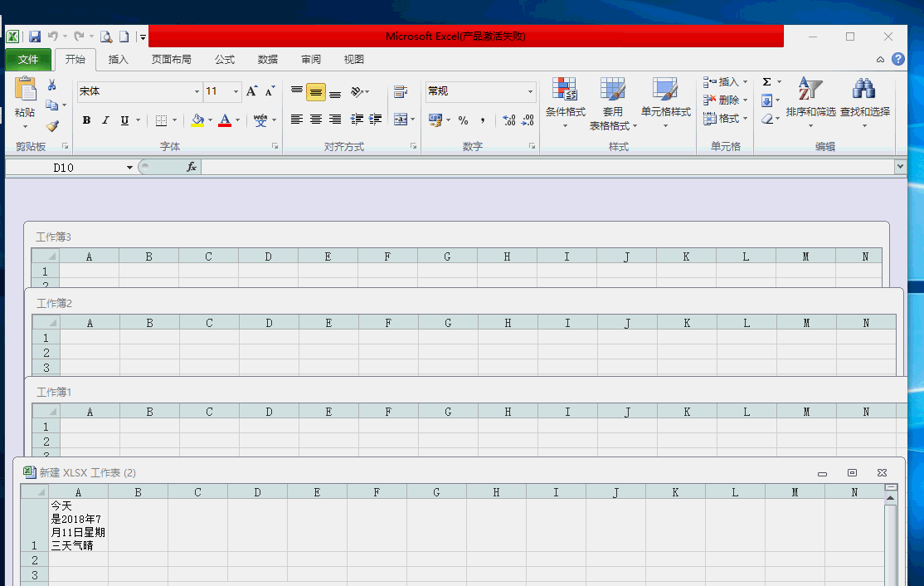The width and height of the screenshot is (924, 586).
Task: Decrease font size with small A icon
Action: tap(270, 90)
